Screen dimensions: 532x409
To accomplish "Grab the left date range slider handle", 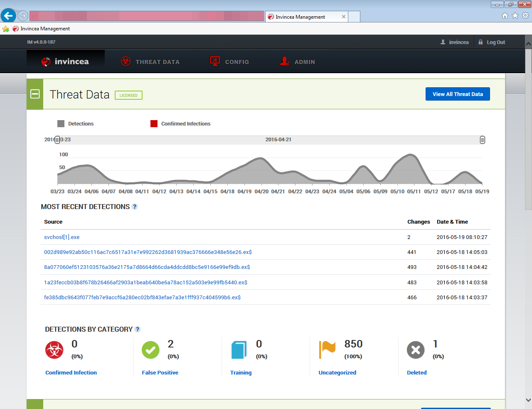I will tap(57, 140).
